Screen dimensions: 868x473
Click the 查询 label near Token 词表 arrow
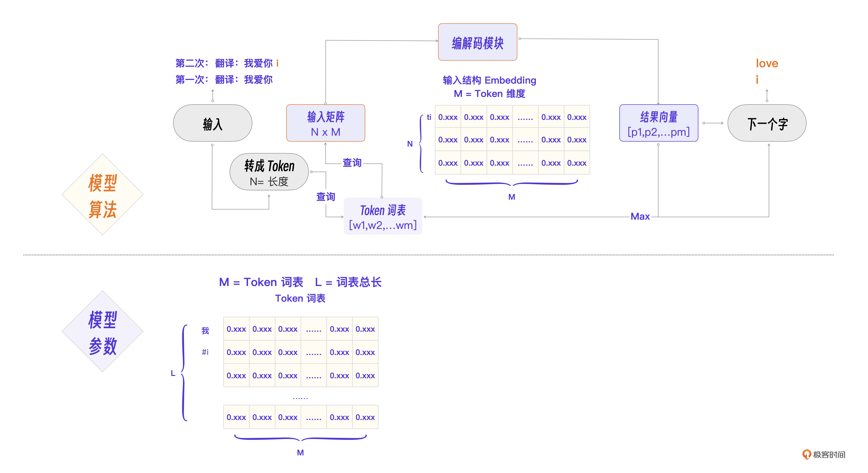click(326, 197)
